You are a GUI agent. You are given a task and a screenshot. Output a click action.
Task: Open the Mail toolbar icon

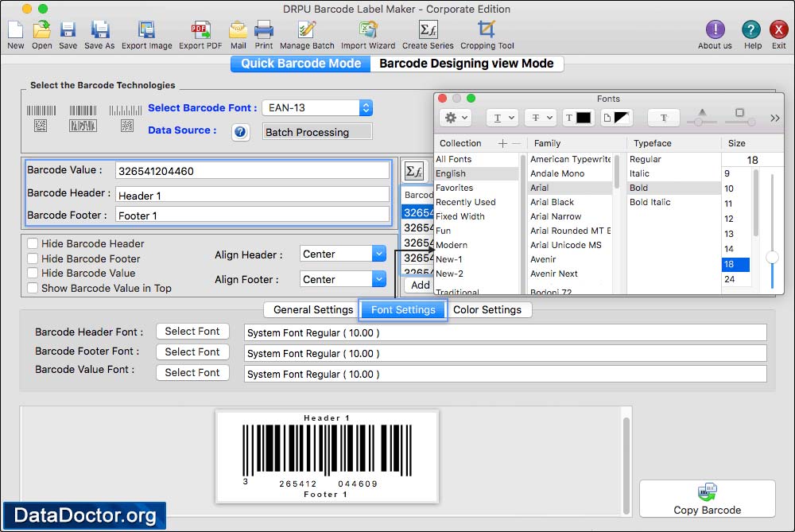click(x=238, y=30)
